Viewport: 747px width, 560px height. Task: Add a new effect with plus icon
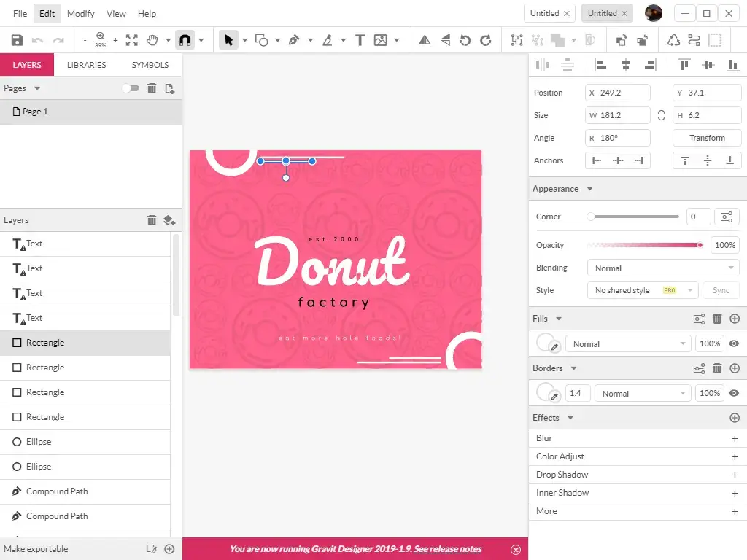coord(735,418)
